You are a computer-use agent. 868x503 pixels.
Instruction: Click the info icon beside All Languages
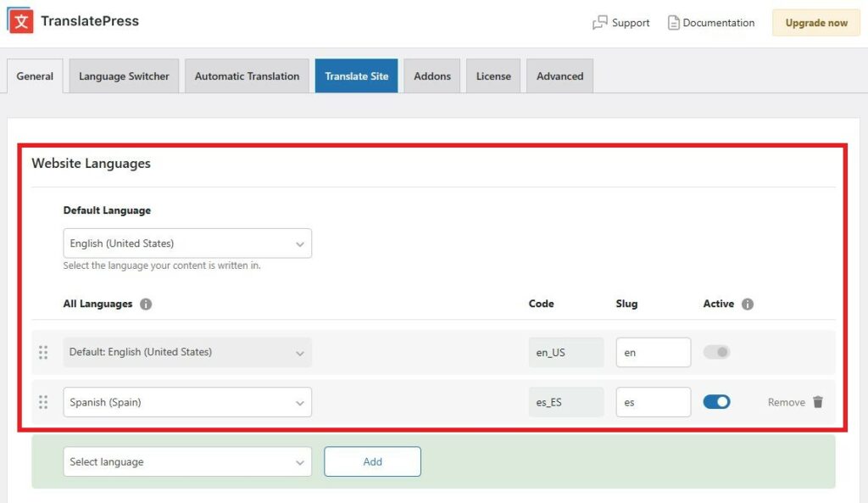click(144, 304)
